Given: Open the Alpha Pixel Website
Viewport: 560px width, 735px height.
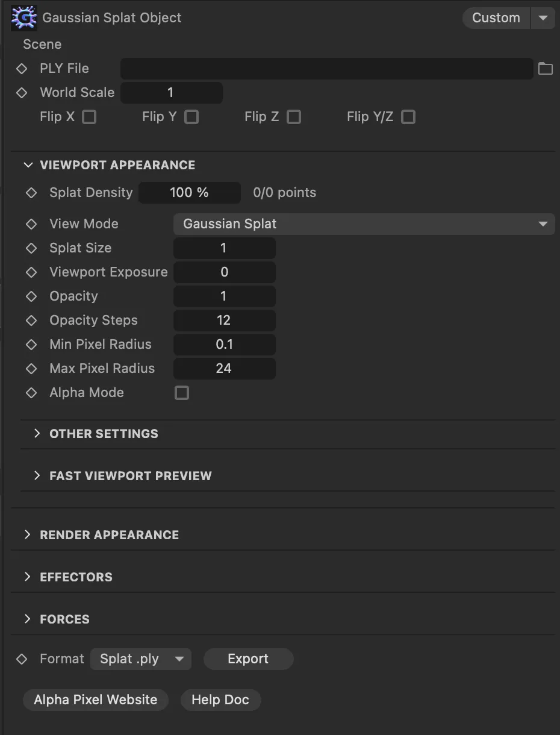Looking at the screenshot, I should click(x=95, y=699).
